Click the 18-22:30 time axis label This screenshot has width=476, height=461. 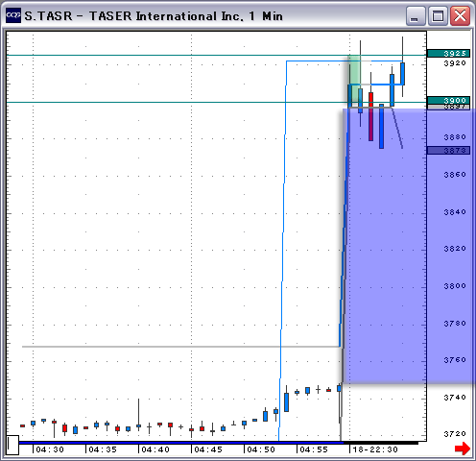tap(375, 449)
